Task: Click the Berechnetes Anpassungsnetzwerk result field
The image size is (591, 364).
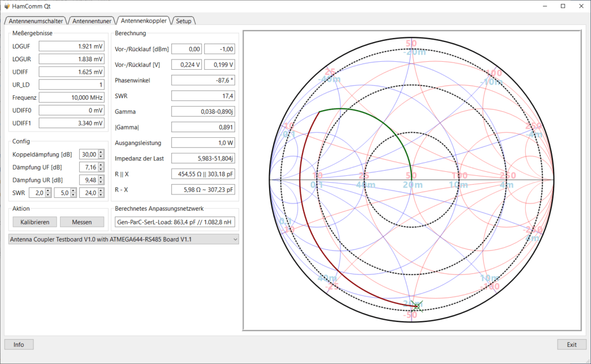Action: pos(175,222)
